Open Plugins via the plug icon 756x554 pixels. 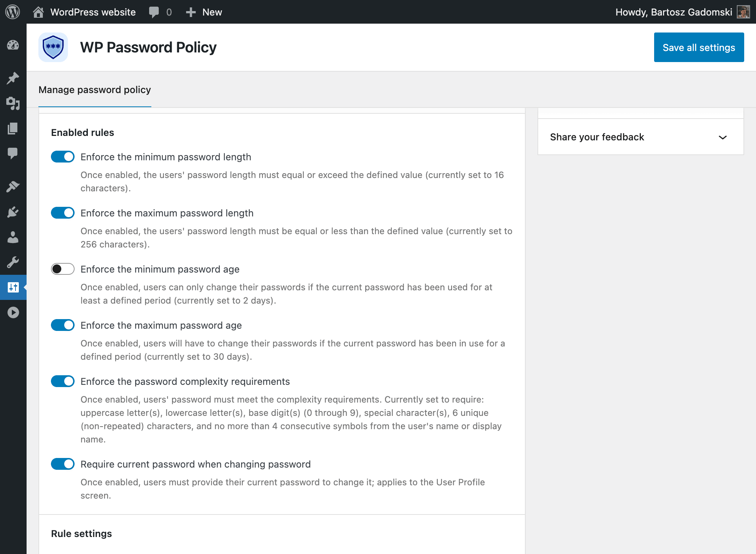click(13, 212)
